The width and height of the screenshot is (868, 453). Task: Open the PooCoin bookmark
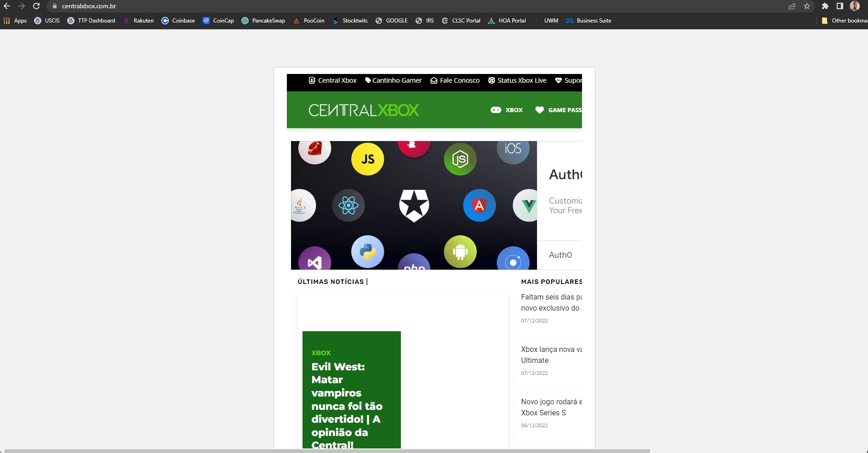point(309,21)
